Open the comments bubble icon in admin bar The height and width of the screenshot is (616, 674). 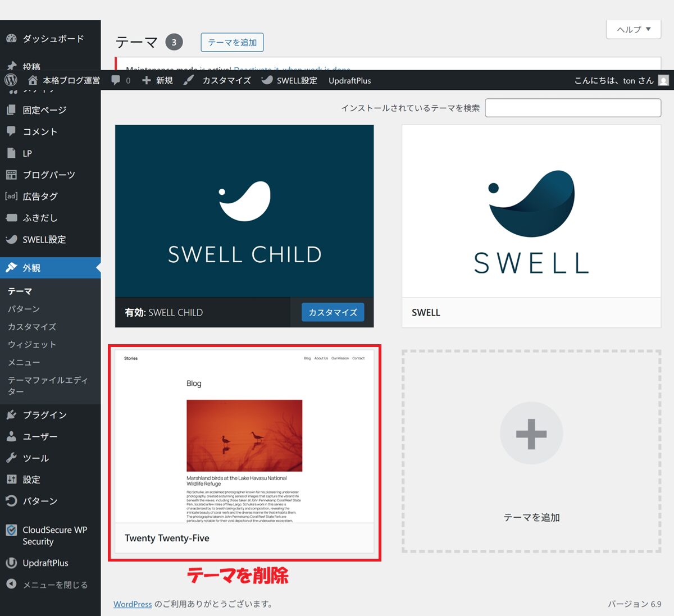point(116,80)
